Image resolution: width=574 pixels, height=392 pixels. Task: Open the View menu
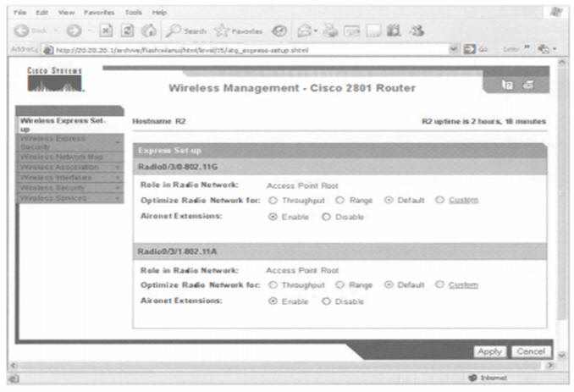[66, 13]
